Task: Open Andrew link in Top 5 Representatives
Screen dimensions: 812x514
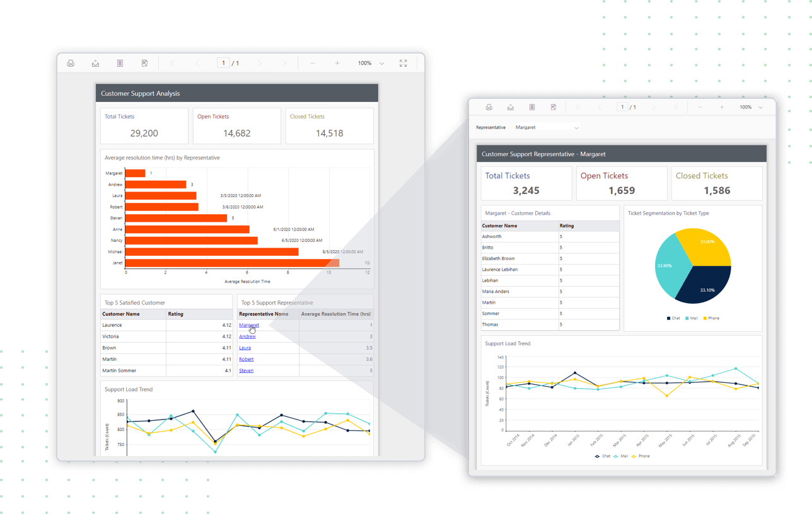Action: coord(247,336)
